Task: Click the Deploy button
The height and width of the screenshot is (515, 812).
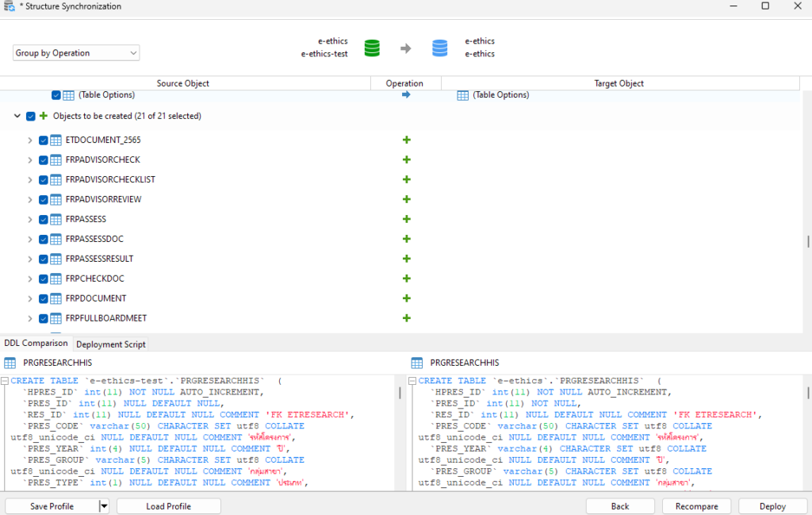Action: coord(772,506)
